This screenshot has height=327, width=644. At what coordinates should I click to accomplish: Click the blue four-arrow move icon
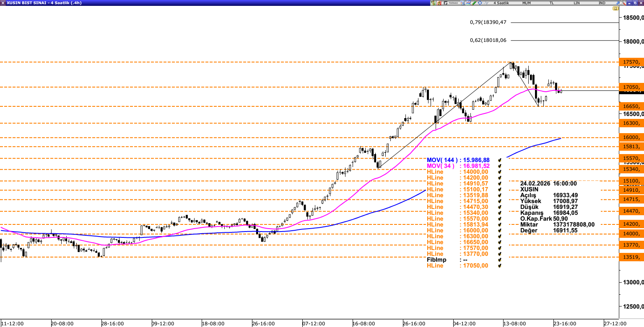click(x=480, y=3)
